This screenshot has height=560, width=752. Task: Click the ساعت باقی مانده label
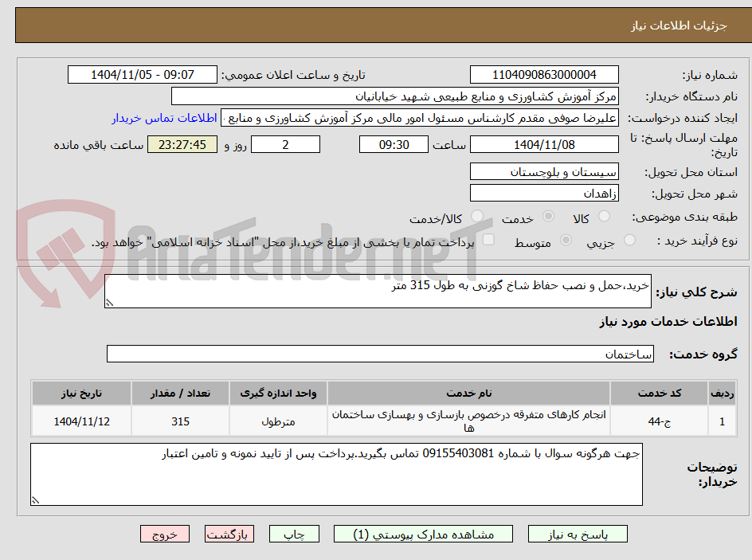pyautogui.click(x=98, y=145)
